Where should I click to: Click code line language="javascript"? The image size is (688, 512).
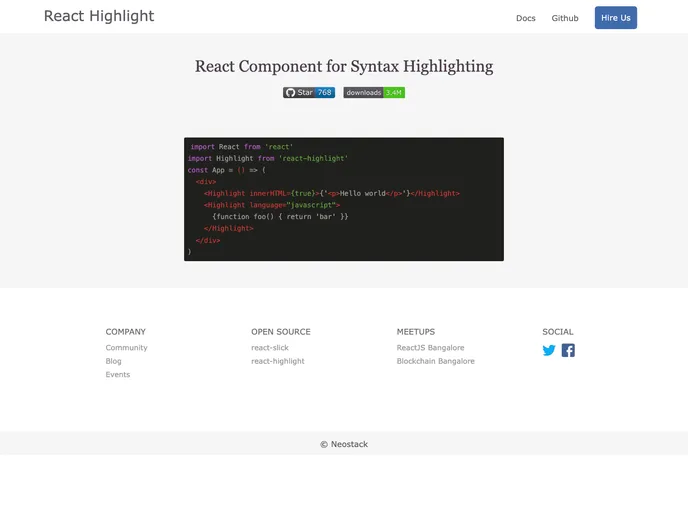272,205
